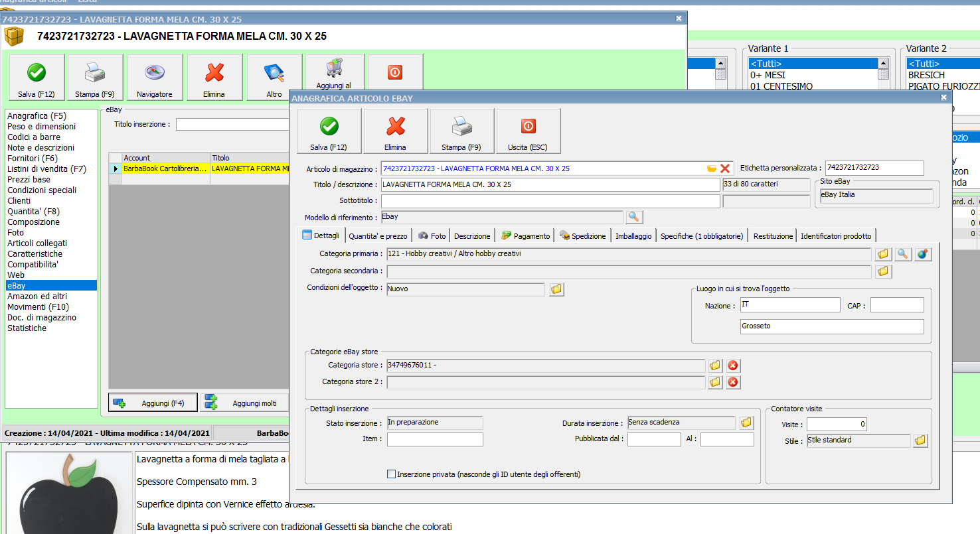Click the Titolo / descrizione text field
The height and width of the screenshot is (534, 980).
coord(550,184)
